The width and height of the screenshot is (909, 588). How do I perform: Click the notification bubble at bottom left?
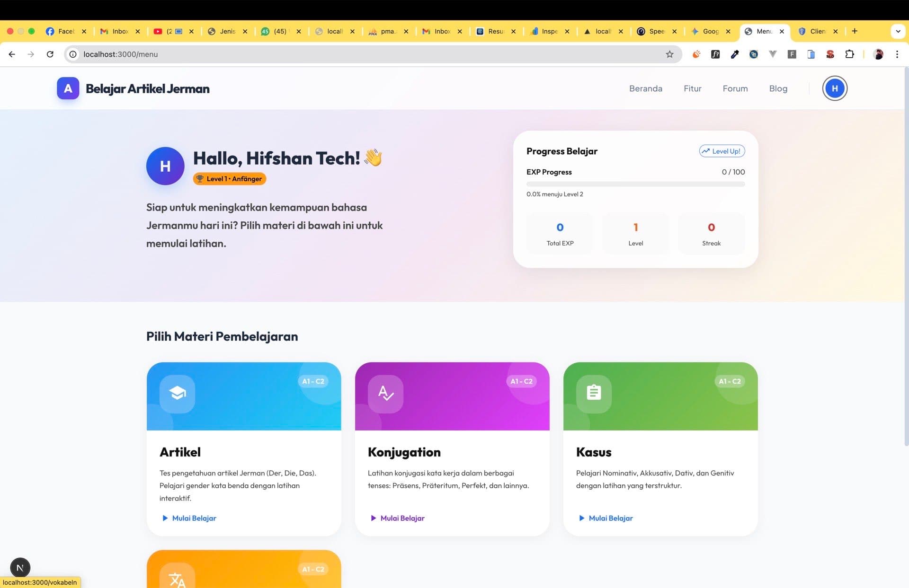[20, 567]
